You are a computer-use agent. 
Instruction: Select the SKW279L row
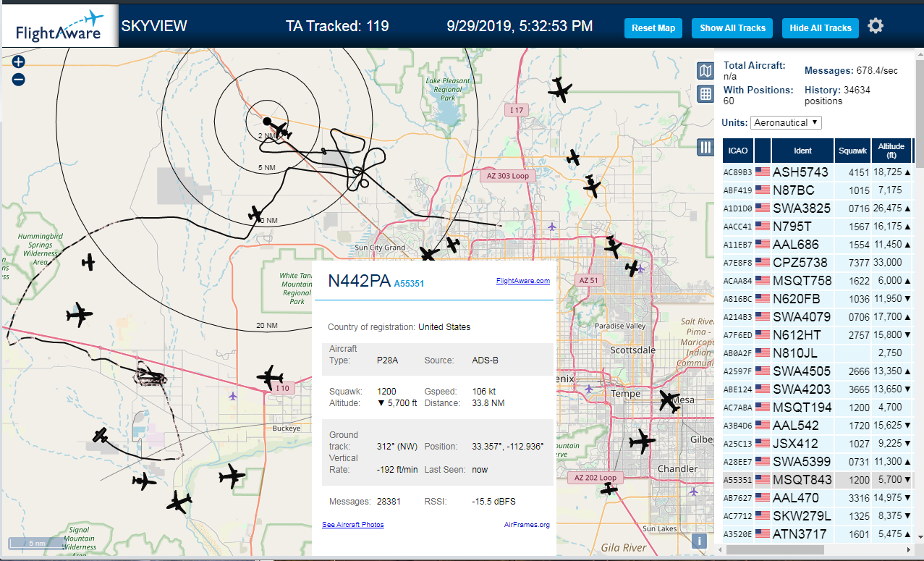point(818,516)
